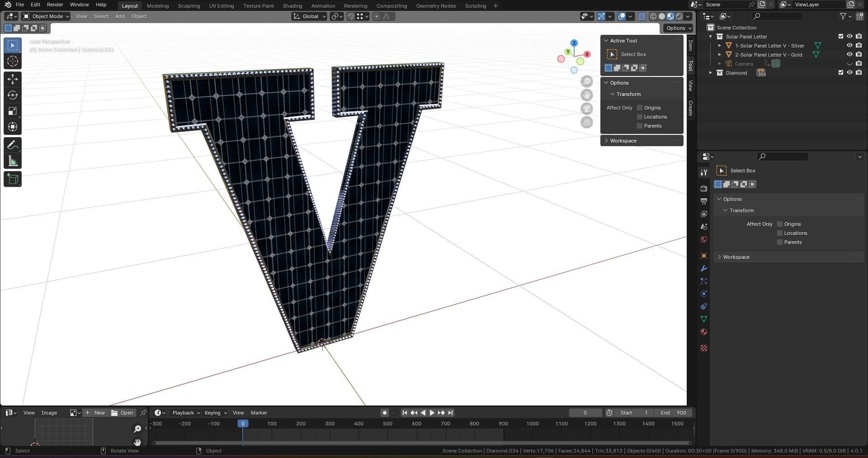Switch to rendered viewport shading
Screen dimensions: 868x458
tap(679, 16)
